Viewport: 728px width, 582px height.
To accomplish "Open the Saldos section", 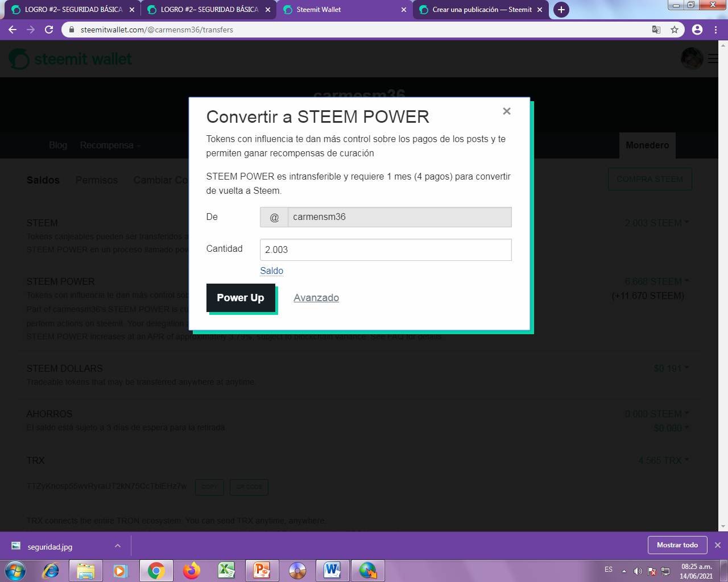I will [43, 180].
